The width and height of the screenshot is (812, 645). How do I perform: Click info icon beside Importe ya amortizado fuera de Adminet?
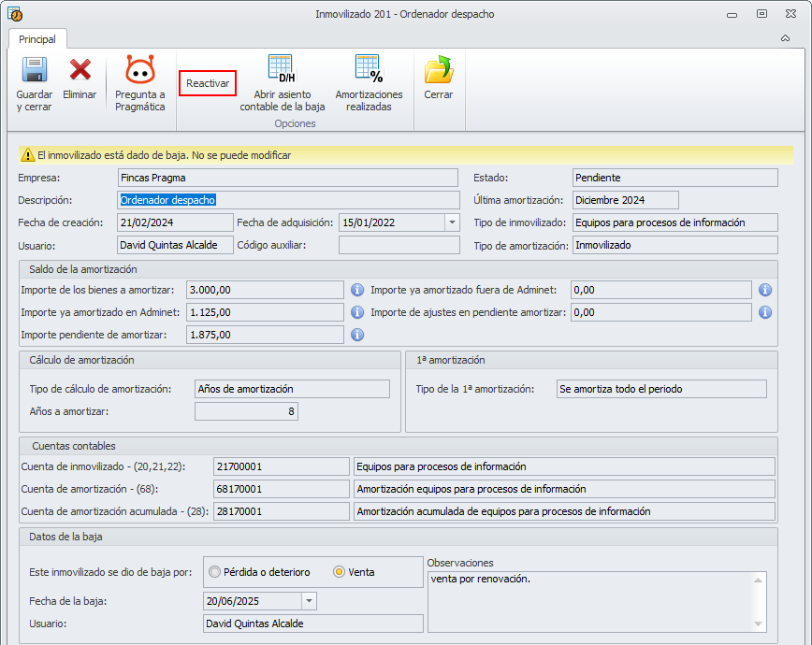click(x=764, y=290)
